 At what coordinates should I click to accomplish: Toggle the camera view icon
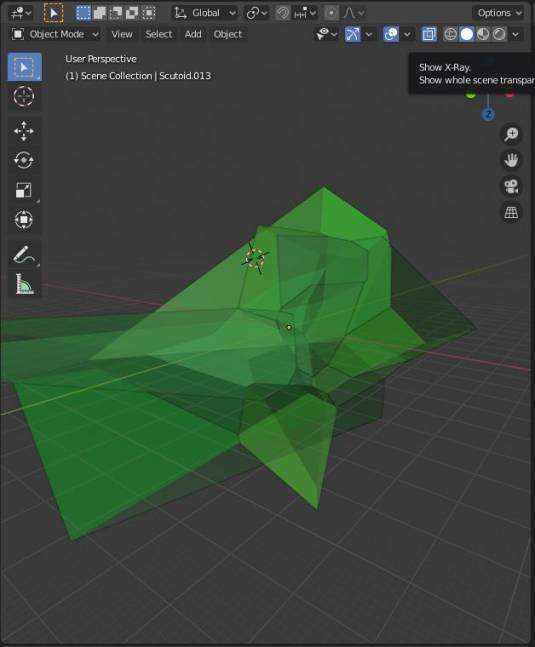(511, 187)
